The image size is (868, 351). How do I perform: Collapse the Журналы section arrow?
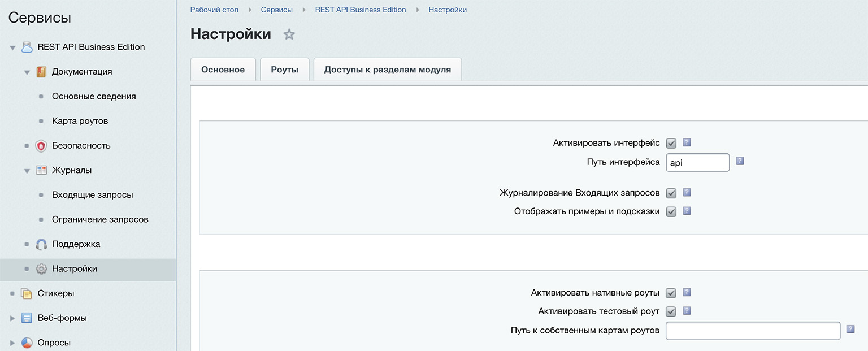click(27, 171)
